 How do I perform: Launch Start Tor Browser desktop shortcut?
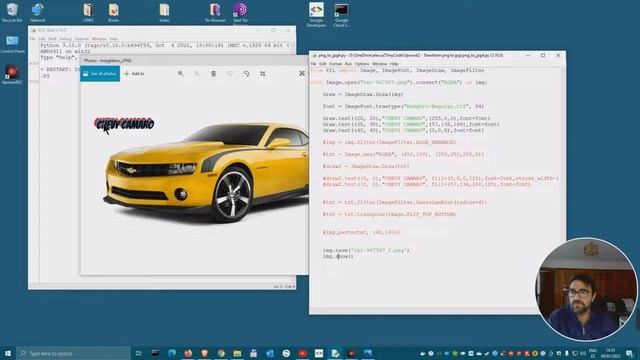click(240, 13)
